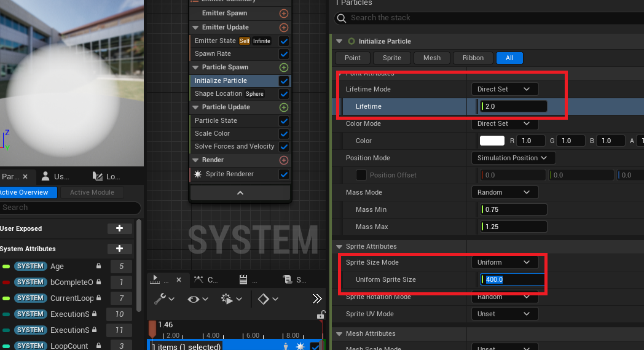Add a User Exposed parameter with plus
This screenshot has height=350, width=644.
[x=119, y=228]
